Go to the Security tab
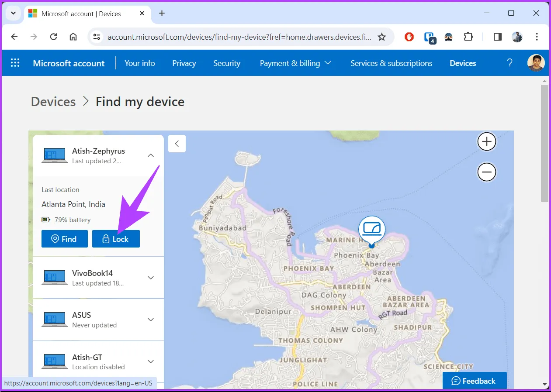The height and width of the screenshot is (392, 551). coord(226,63)
